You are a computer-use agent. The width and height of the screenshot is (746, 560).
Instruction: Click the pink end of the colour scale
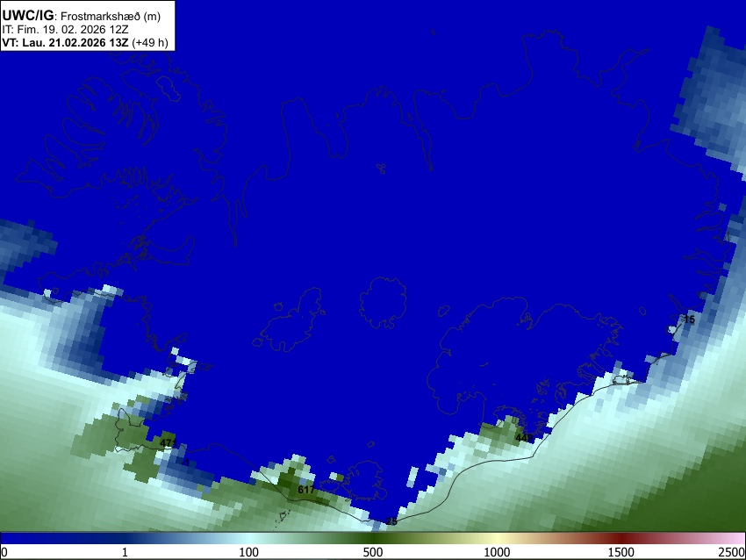(735, 538)
